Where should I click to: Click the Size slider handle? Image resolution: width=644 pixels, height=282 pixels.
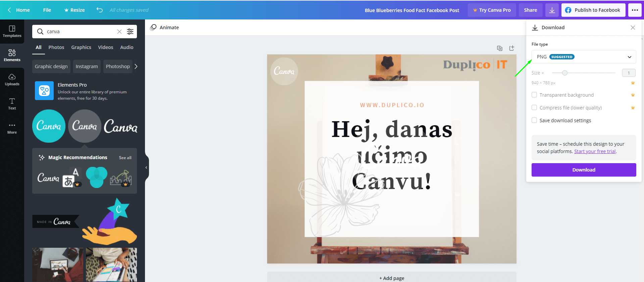(565, 73)
